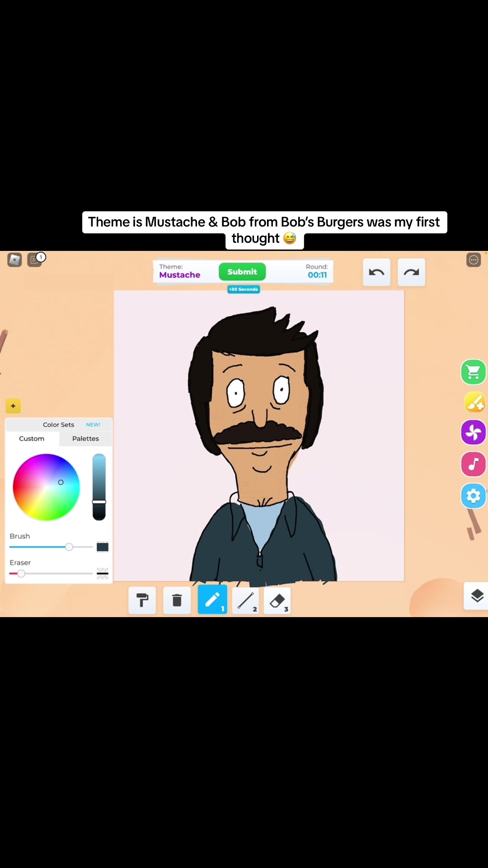This screenshot has width=488, height=868.
Task: Open the more options ellipsis button
Action: tap(474, 259)
